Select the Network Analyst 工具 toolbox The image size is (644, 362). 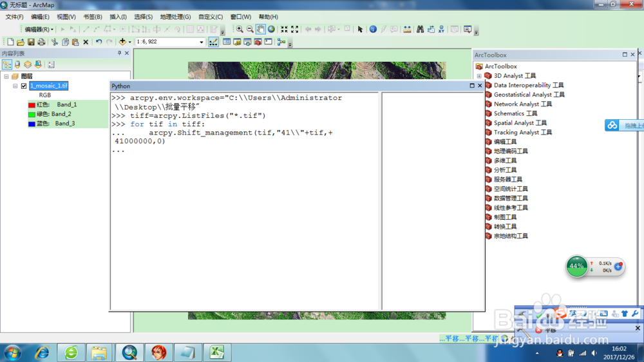pyautogui.click(x=522, y=104)
